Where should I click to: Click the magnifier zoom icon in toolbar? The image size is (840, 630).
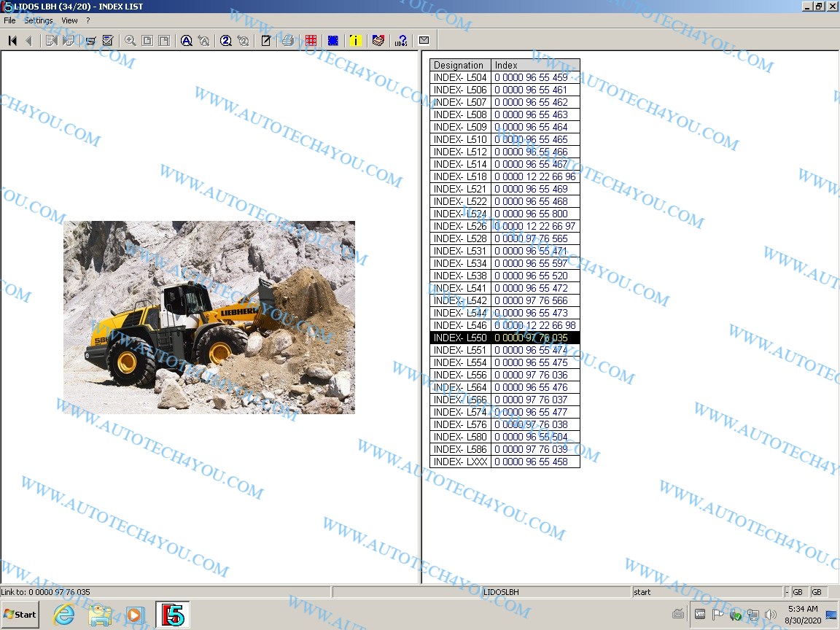pyautogui.click(x=130, y=41)
